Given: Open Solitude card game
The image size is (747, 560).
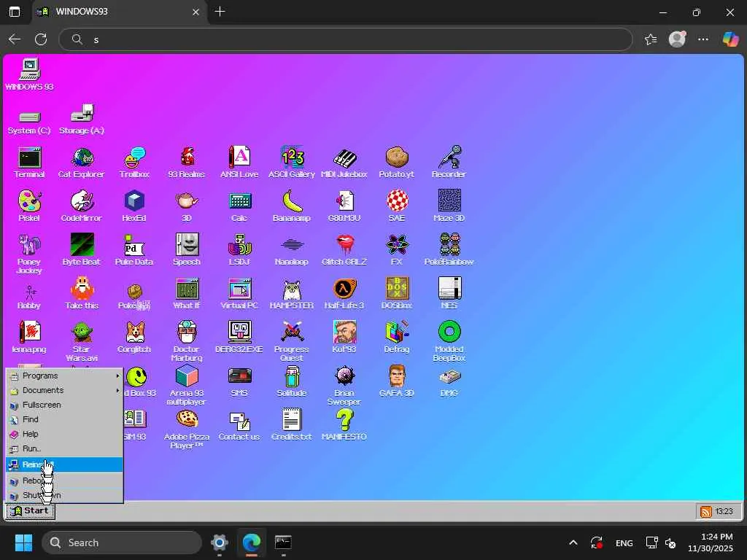Looking at the screenshot, I should click(292, 381).
